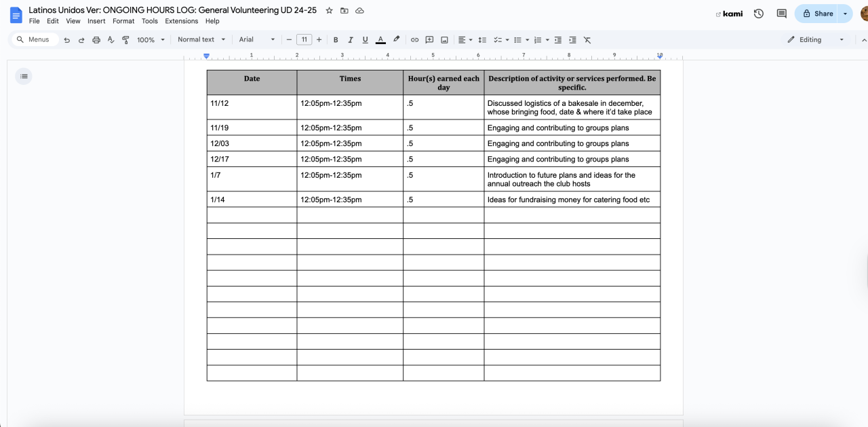The image size is (868, 427).
Task: Star this document
Action: [330, 11]
